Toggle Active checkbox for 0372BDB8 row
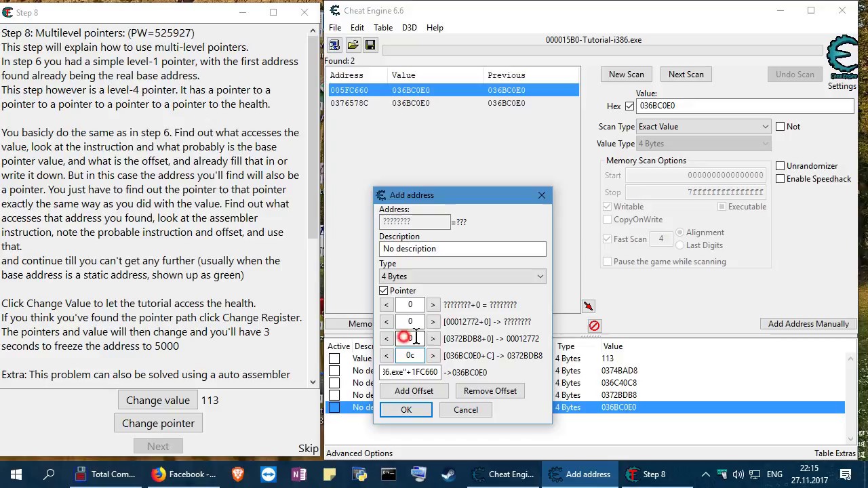The image size is (868, 488). tap(334, 395)
